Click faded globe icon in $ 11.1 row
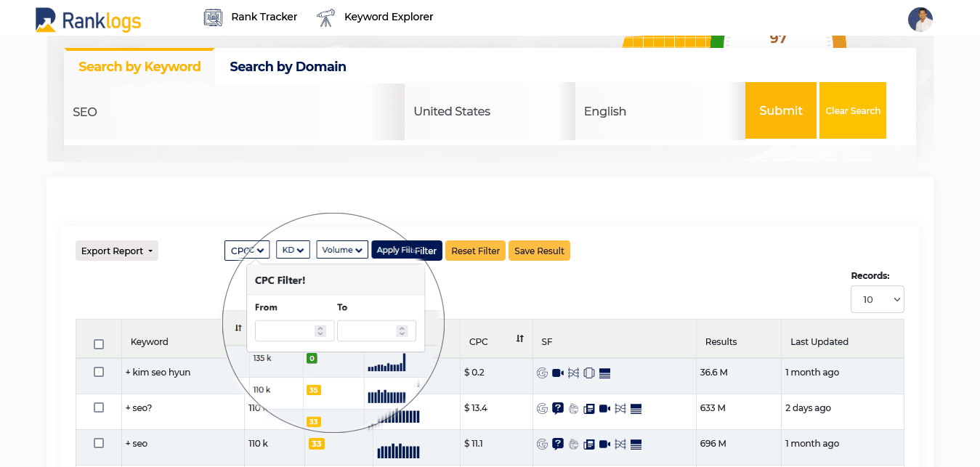The width and height of the screenshot is (980, 467). click(573, 444)
